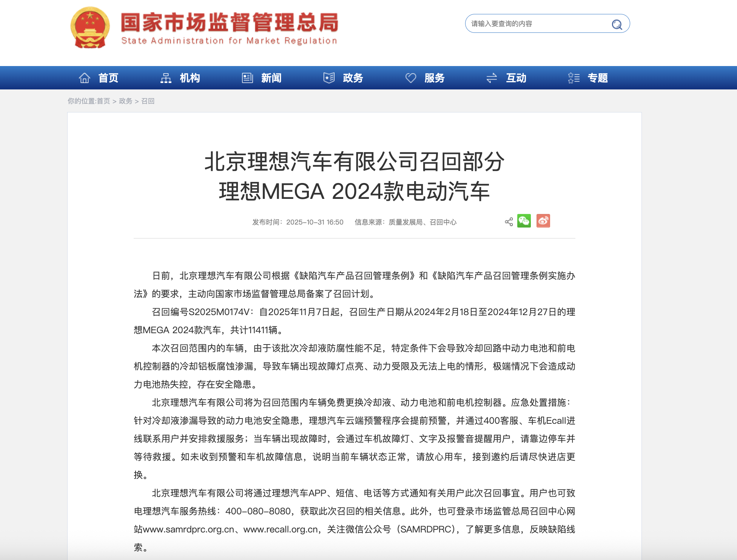Share the article via the WeChat icon
Screen dimensions: 737x560
[524, 222]
